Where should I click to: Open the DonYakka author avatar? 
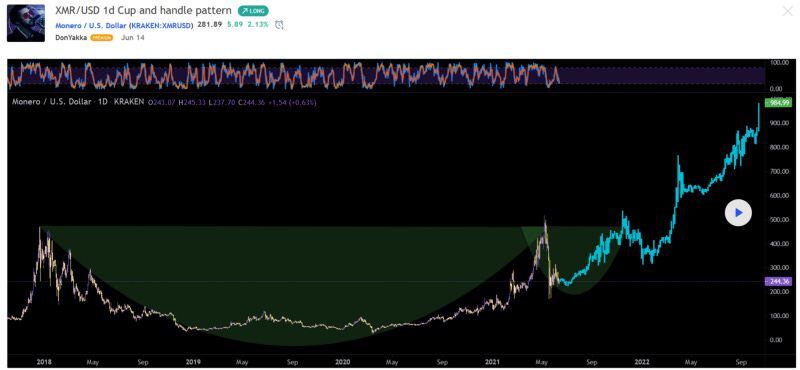26,23
